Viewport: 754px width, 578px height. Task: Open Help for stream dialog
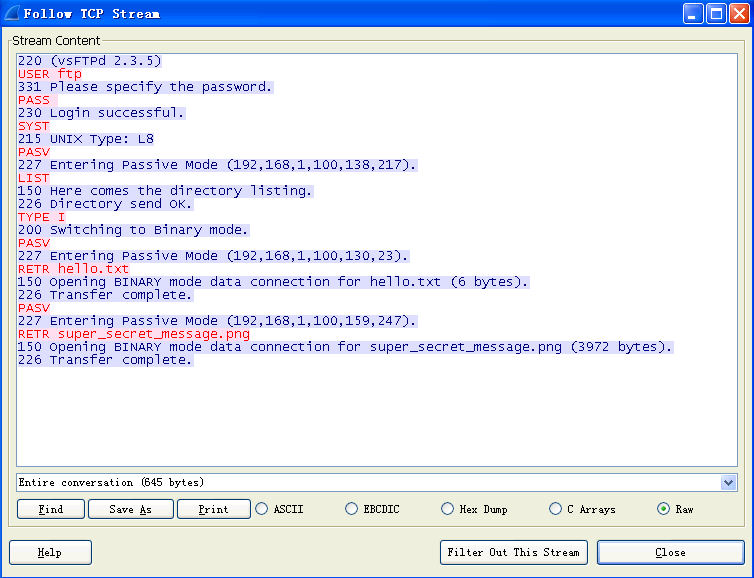point(50,552)
